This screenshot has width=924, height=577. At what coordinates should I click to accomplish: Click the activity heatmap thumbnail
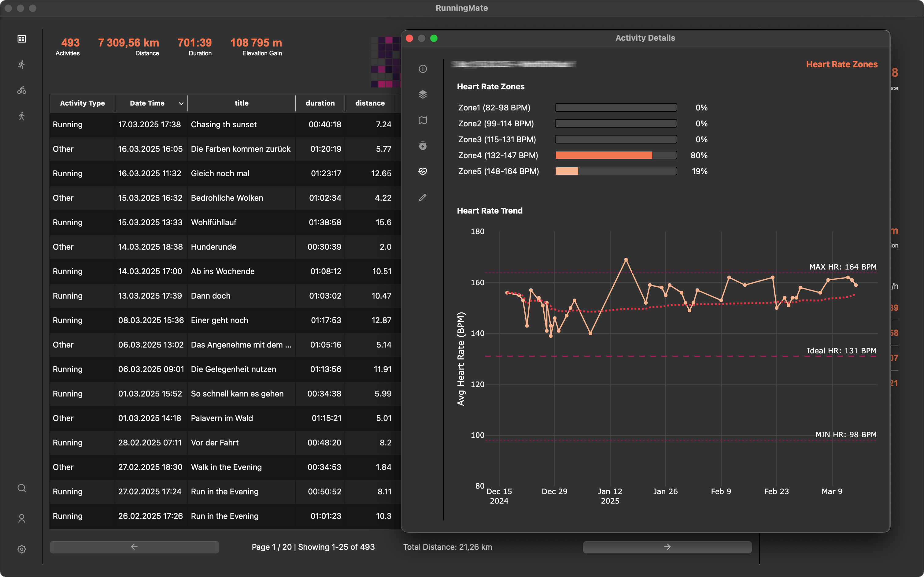[x=386, y=62]
